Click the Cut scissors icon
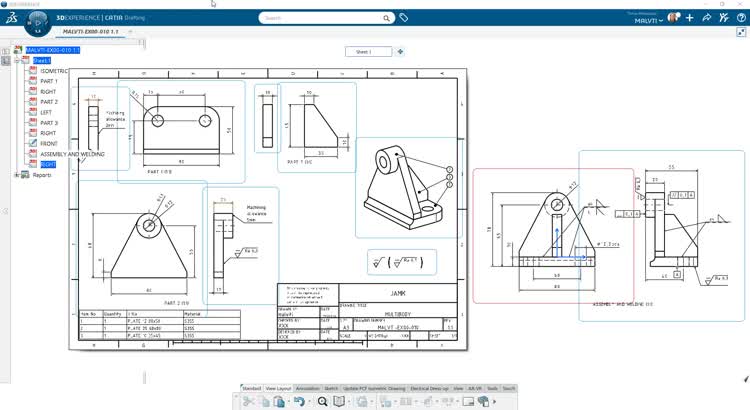The height and width of the screenshot is (410, 750). (248, 401)
